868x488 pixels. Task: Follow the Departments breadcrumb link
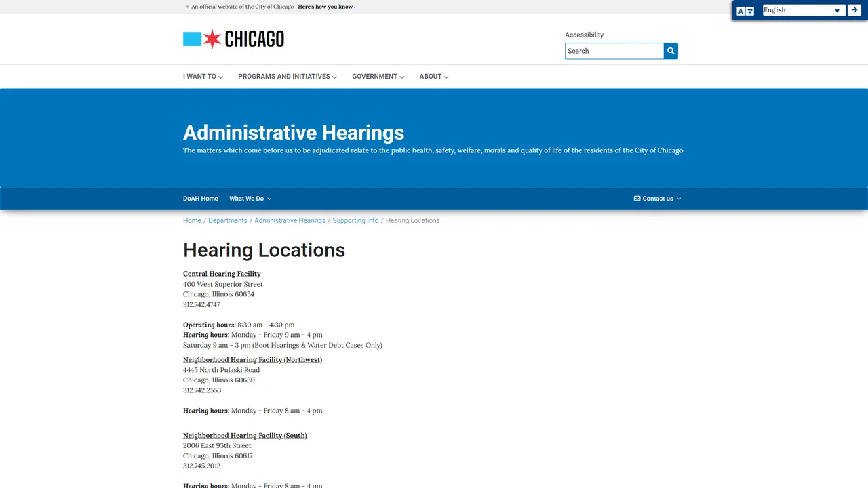[228, 220]
